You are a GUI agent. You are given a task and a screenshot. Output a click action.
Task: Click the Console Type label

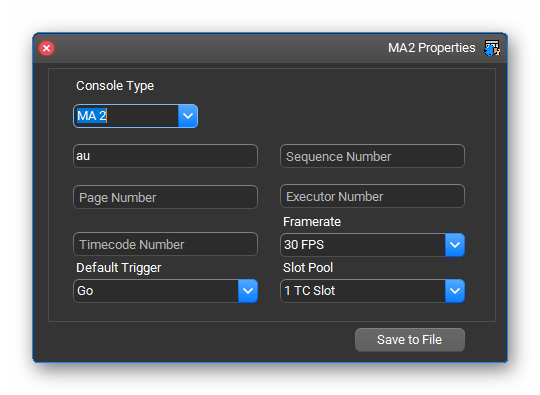click(115, 86)
